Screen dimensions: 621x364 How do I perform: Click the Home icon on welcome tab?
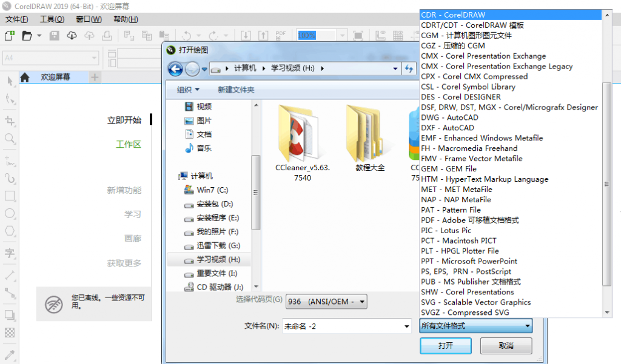[25, 77]
